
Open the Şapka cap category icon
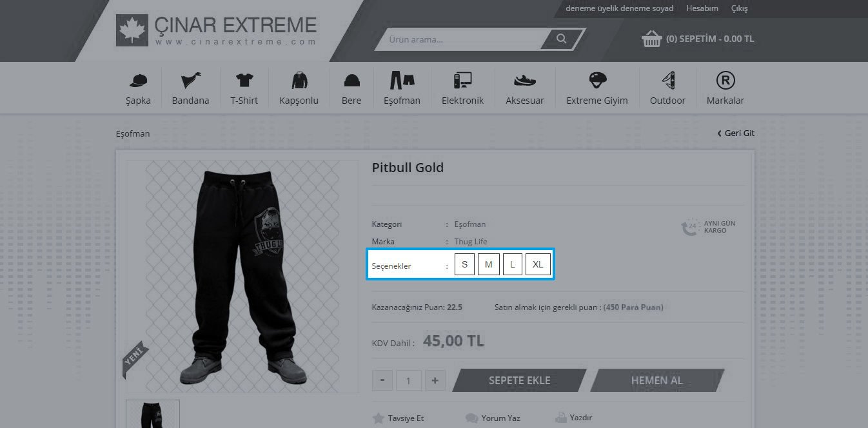click(139, 81)
